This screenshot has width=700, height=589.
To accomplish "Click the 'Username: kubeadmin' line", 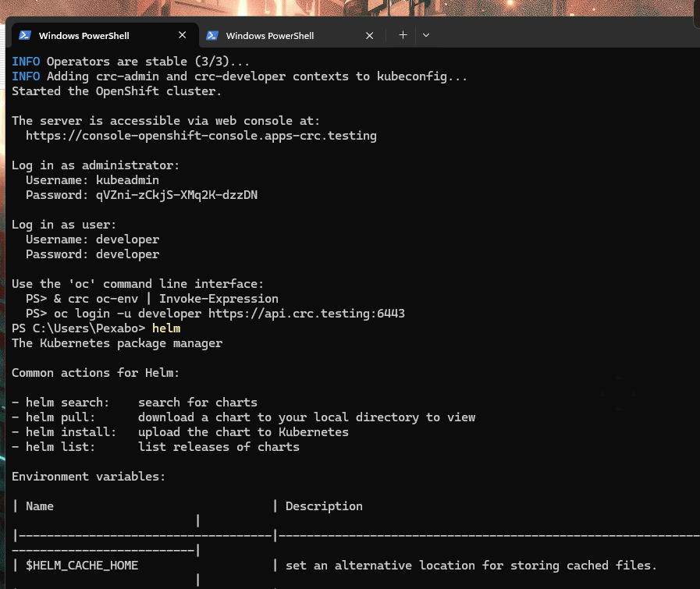I will [92, 180].
